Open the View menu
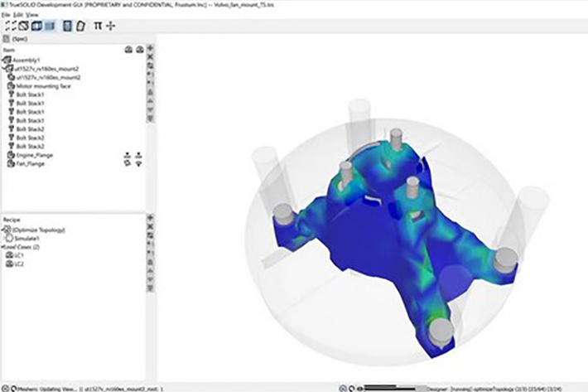588x392 pixels. pos(32,15)
